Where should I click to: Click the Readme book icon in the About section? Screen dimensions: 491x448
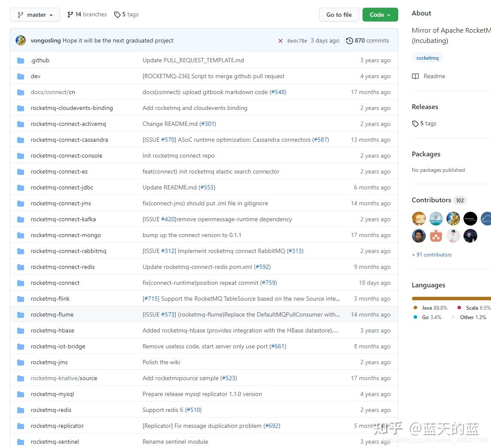click(415, 76)
